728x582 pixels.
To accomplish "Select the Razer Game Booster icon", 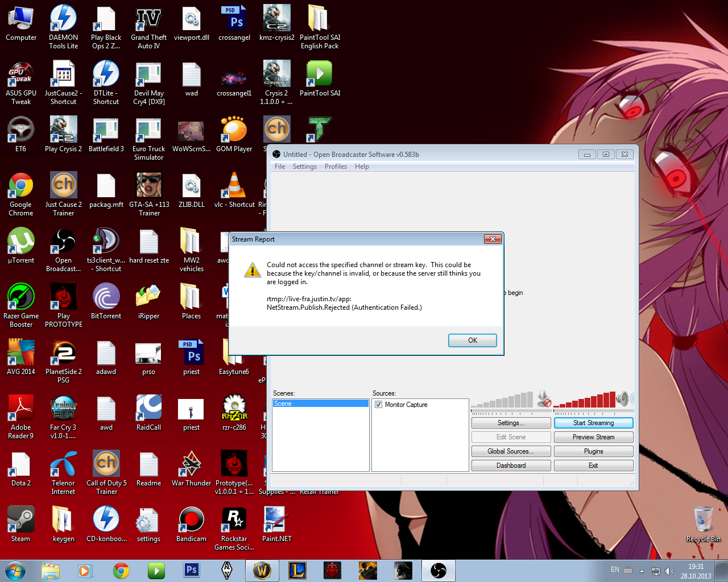I will tap(21, 306).
